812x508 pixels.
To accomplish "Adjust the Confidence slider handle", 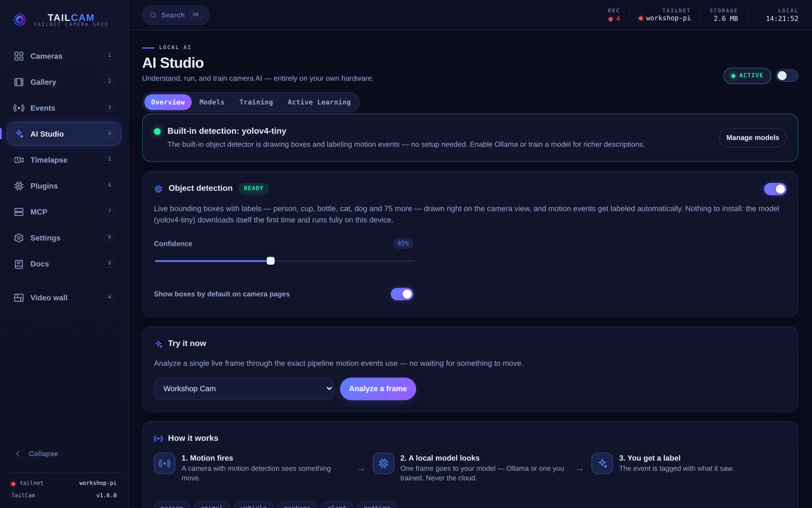I will 270,261.
